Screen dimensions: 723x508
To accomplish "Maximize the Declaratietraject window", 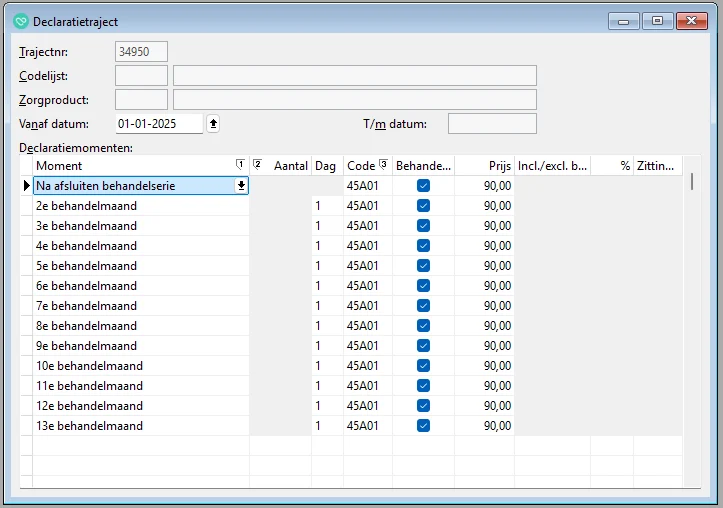I will point(656,21).
